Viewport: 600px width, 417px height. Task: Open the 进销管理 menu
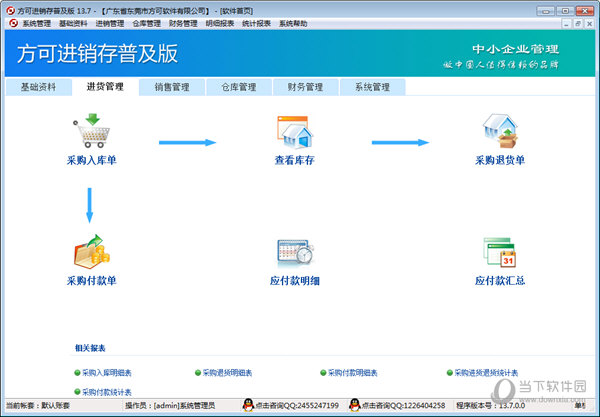tap(110, 24)
